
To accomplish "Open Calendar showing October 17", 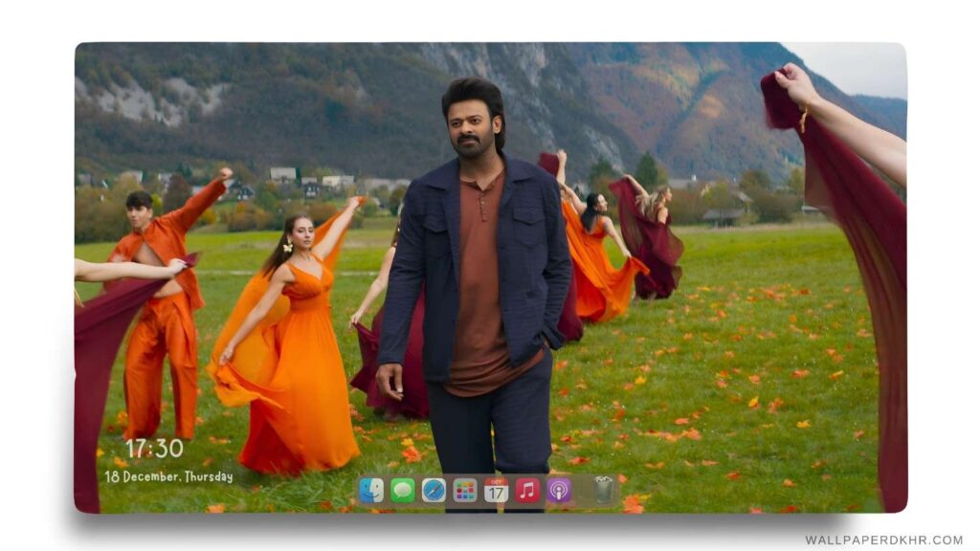I will (x=496, y=490).
